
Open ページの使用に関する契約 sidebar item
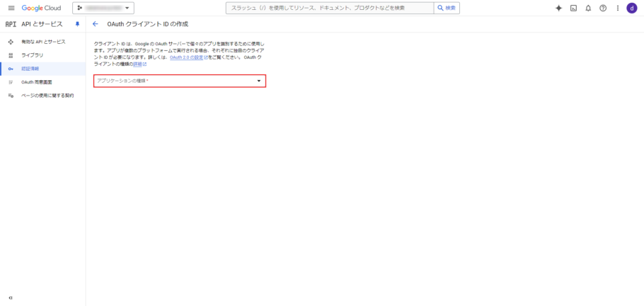point(47,95)
